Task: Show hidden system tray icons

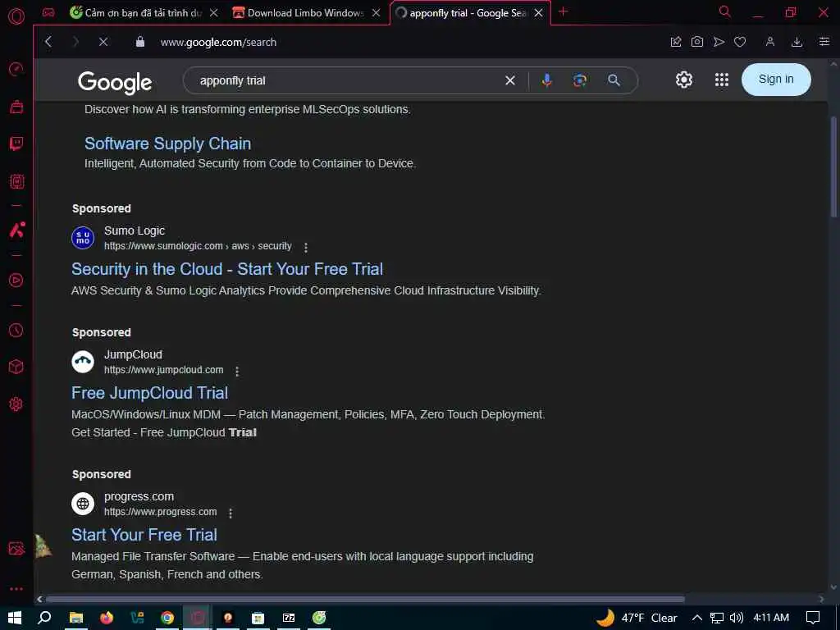Action: click(697, 618)
